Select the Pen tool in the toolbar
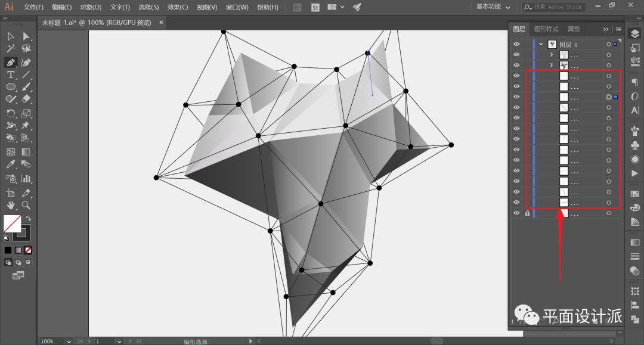644x345 pixels. [11, 62]
